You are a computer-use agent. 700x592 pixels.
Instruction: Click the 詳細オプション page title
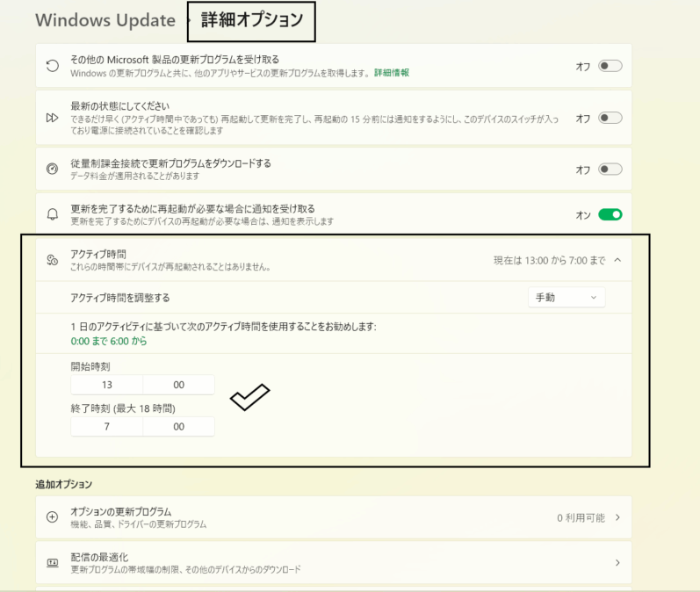pyautogui.click(x=252, y=20)
